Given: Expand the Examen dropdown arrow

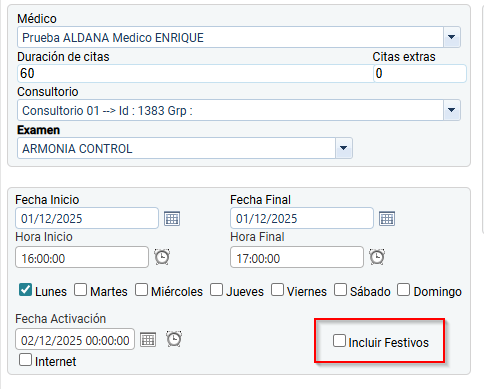Looking at the screenshot, I should coord(344,148).
